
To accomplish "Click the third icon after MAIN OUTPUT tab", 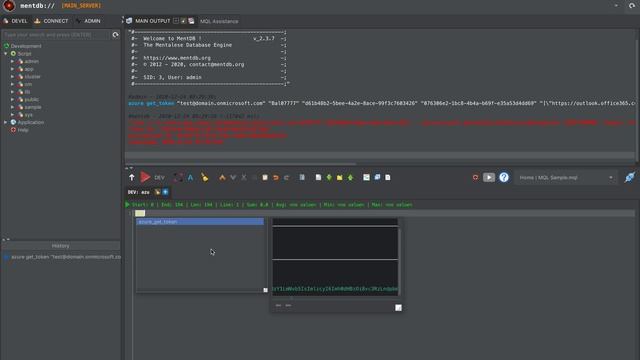I will 191,21.
